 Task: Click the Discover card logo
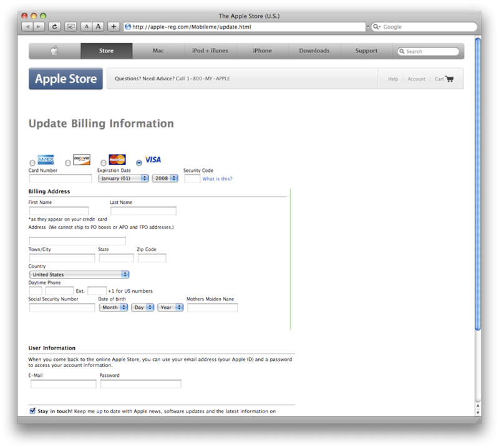tap(82, 160)
